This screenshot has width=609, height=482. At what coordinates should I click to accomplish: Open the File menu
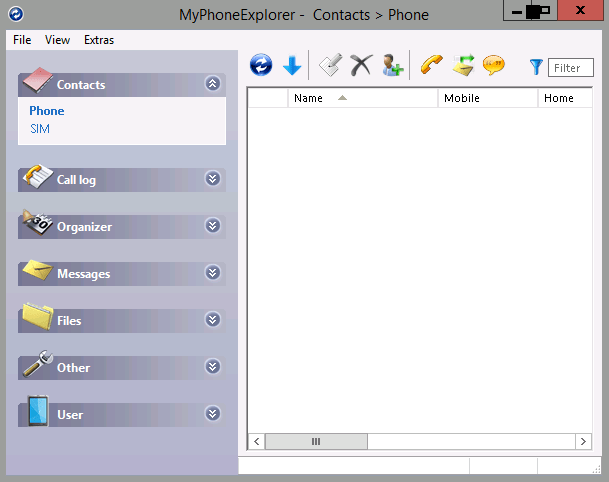click(22, 40)
